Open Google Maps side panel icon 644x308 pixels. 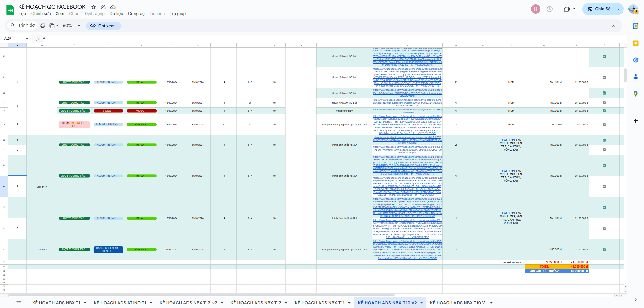tap(635, 94)
